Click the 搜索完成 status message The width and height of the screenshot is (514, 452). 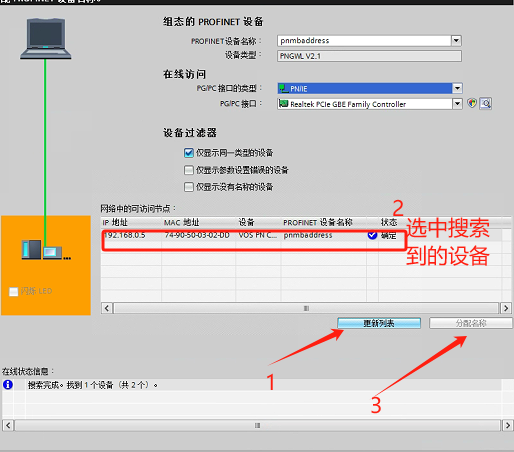[x=92, y=385]
